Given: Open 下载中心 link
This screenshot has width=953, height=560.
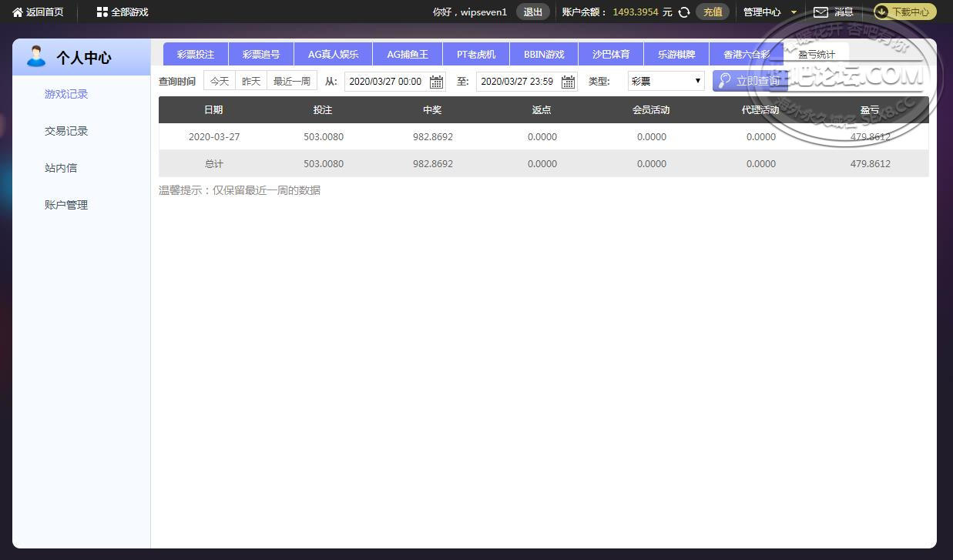Looking at the screenshot, I should 904,12.
